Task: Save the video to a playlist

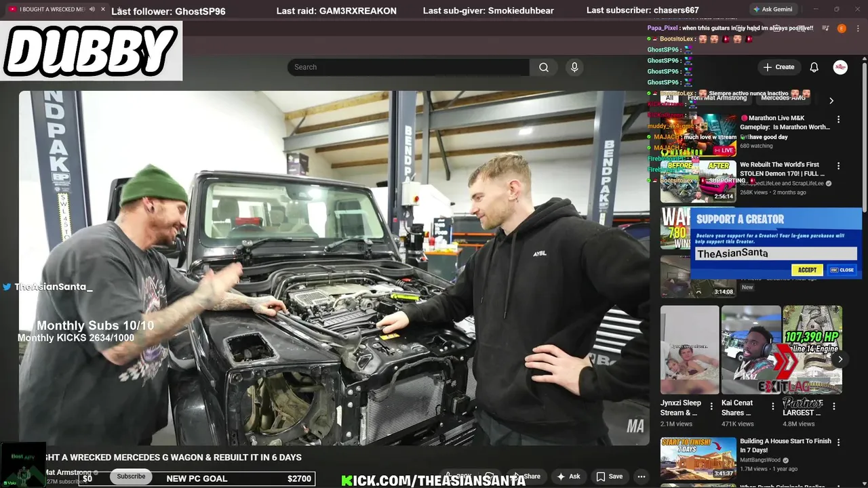Action: click(x=609, y=476)
